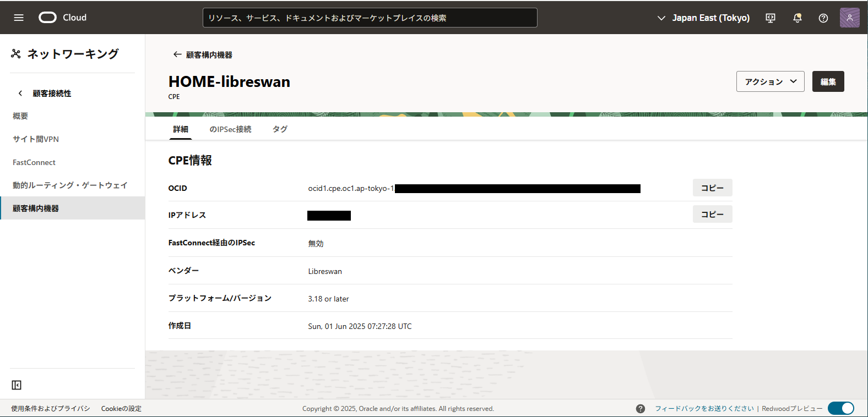The image size is (868, 417).
Task: Click the ocid1.cpe.oc1.ap-tokyo-1 text
Action: [351, 188]
